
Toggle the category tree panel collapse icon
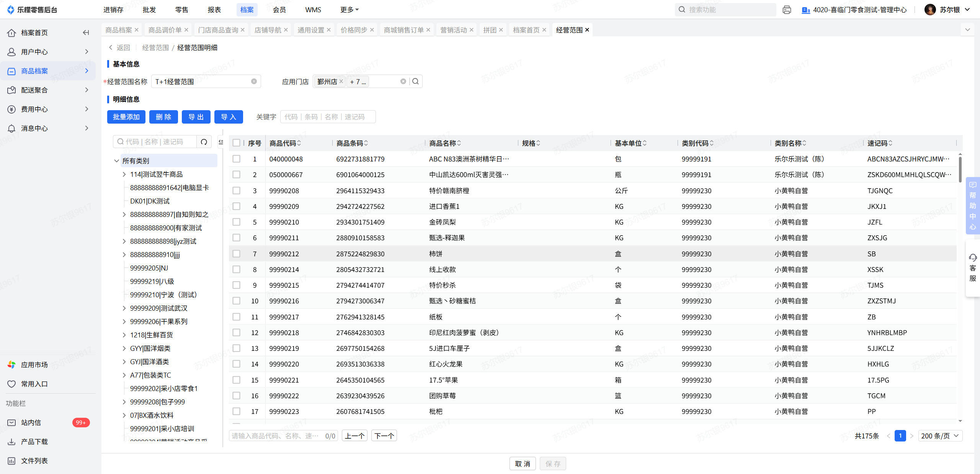221,142
